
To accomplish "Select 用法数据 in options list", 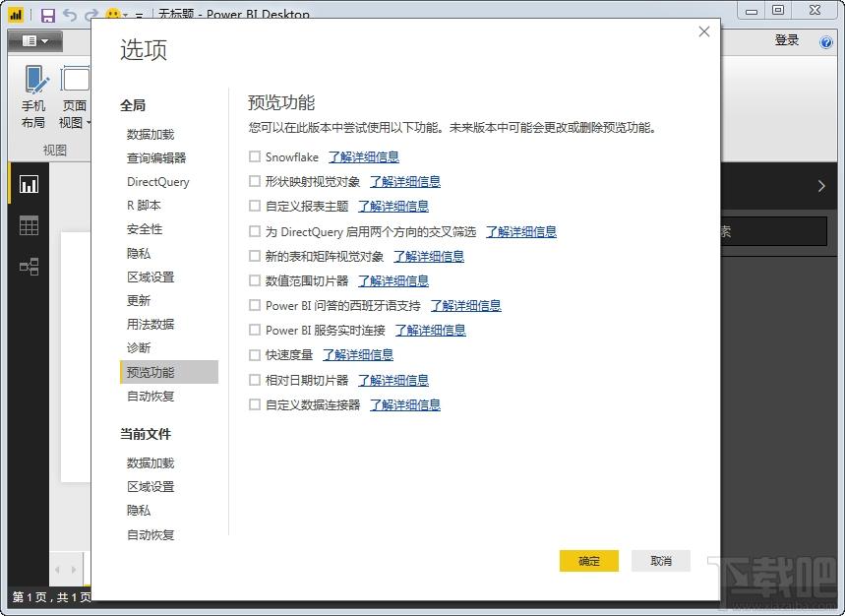I will [x=151, y=324].
